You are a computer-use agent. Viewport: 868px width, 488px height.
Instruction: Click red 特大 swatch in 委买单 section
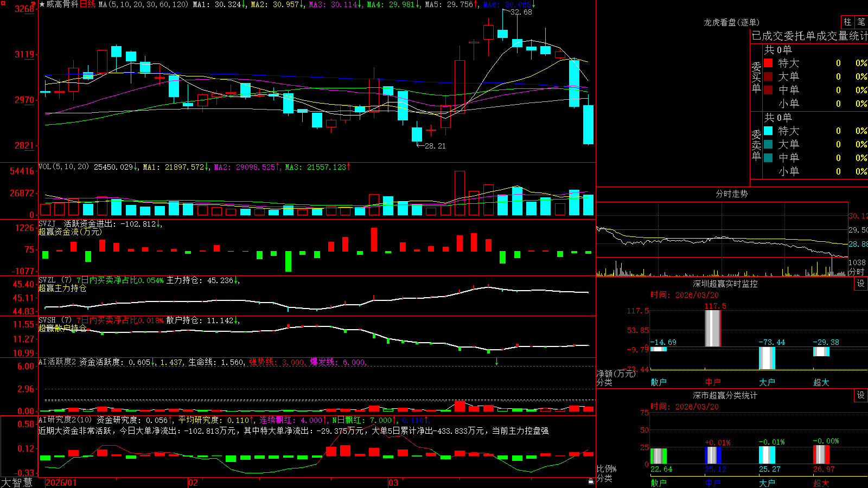[x=768, y=63]
